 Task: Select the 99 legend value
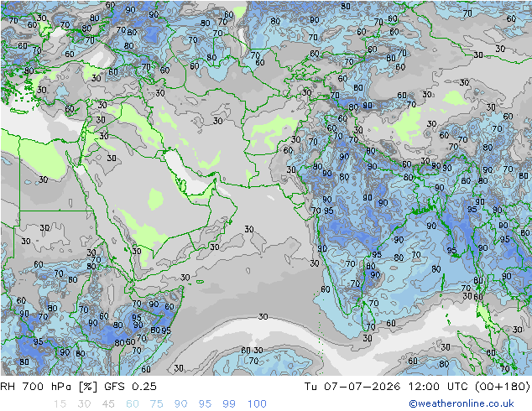229,404
